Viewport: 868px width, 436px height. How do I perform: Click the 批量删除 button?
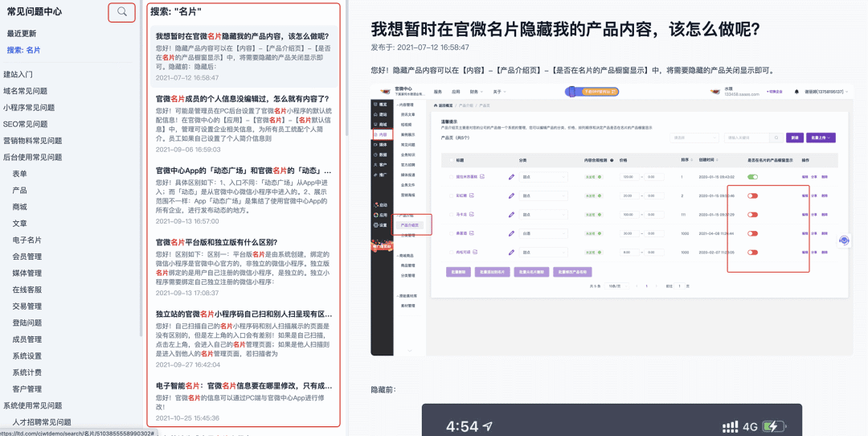pos(458,272)
